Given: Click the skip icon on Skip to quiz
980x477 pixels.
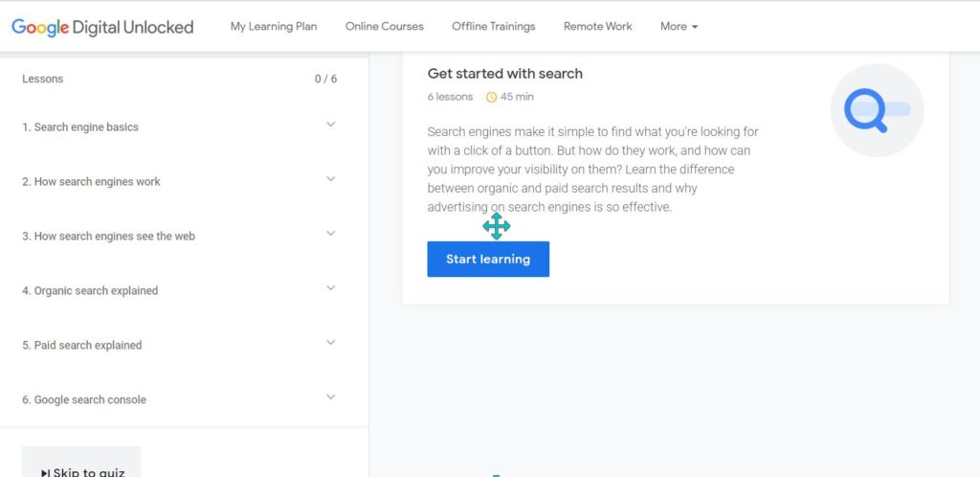Looking at the screenshot, I should [x=45, y=473].
